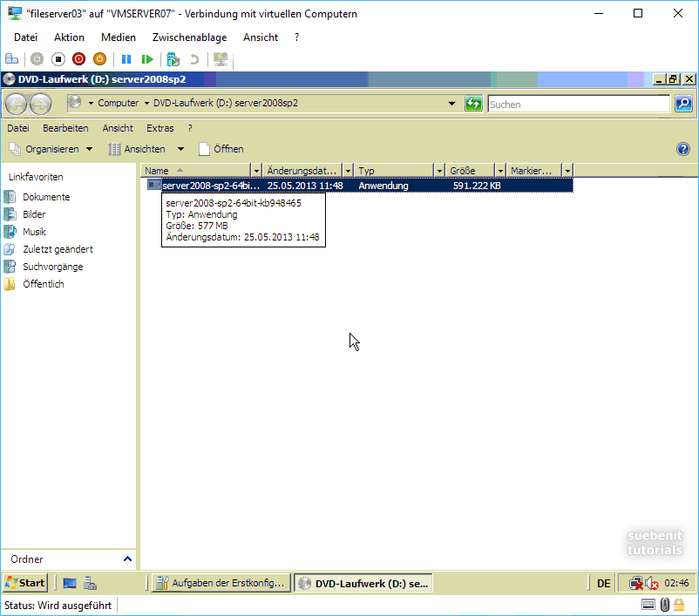Open the Aktion menu
The height and width of the screenshot is (616, 699).
point(69,37)
